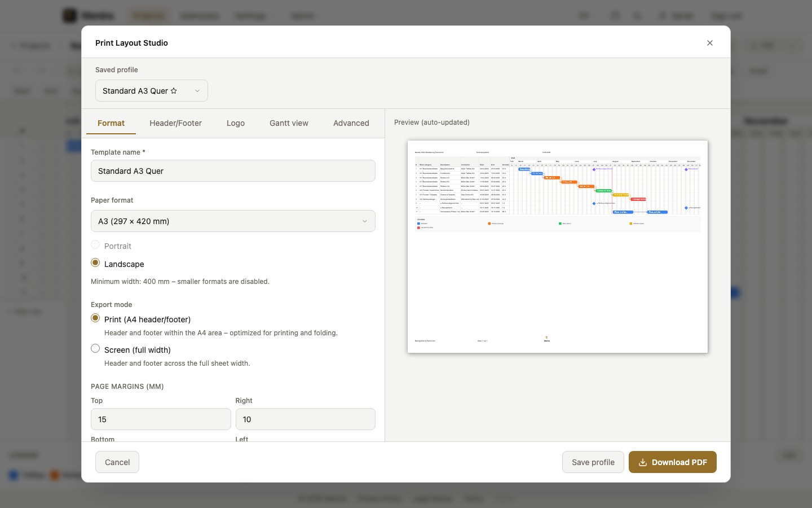Close the Print Layout Studio dialog
Screen dimensions: 812x508
coord(710,43)
